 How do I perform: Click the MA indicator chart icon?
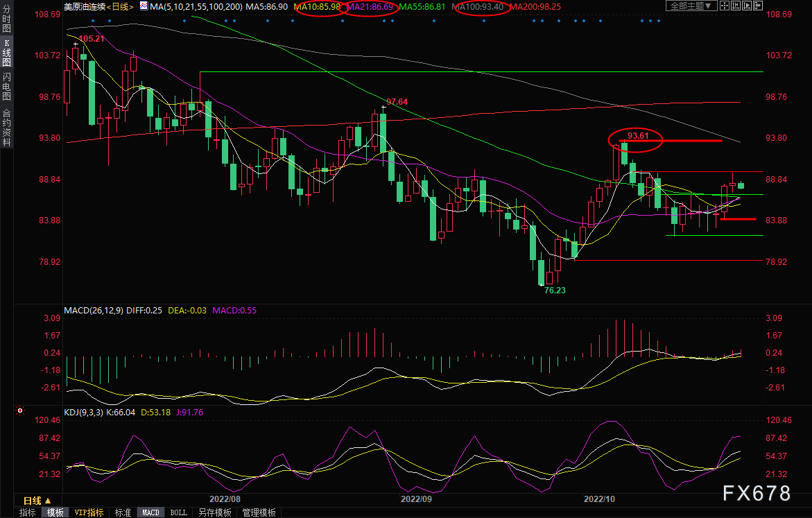tap(144, 6)
